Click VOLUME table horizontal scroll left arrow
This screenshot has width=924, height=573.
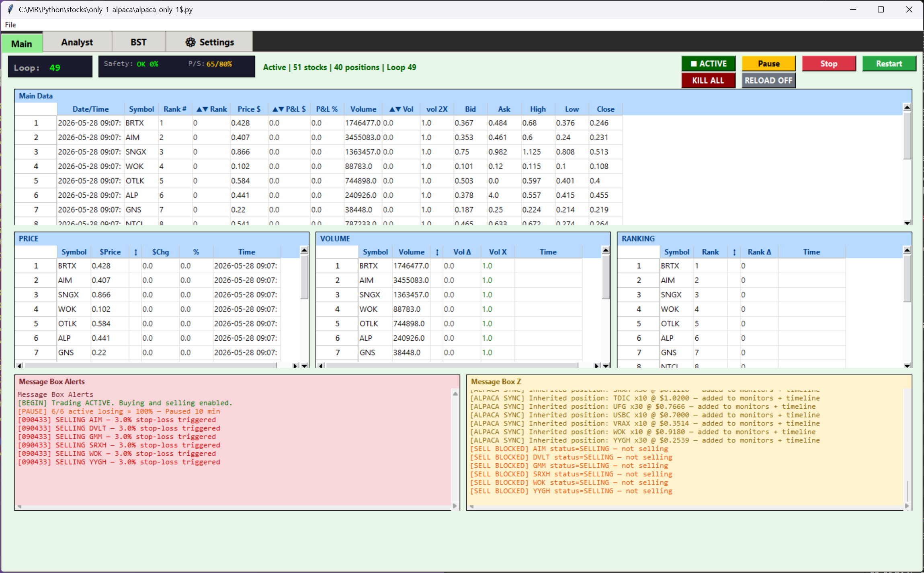pos(321,366)
